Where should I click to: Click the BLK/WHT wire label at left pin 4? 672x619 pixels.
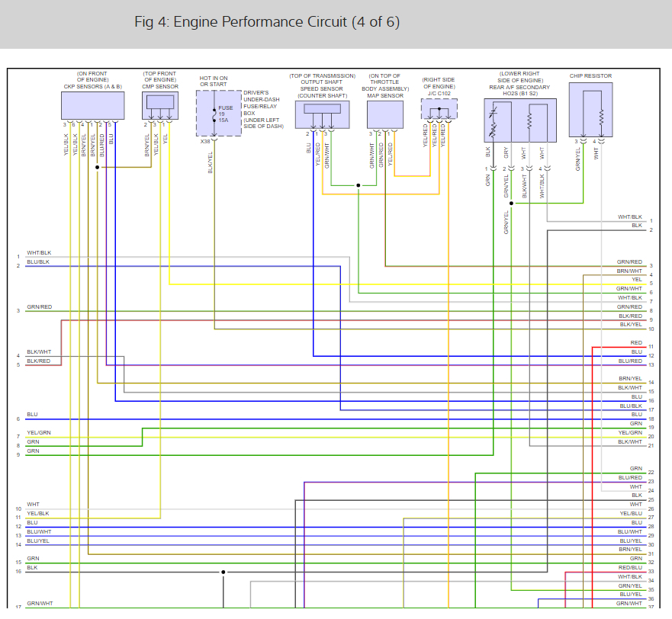coord(38,352)
